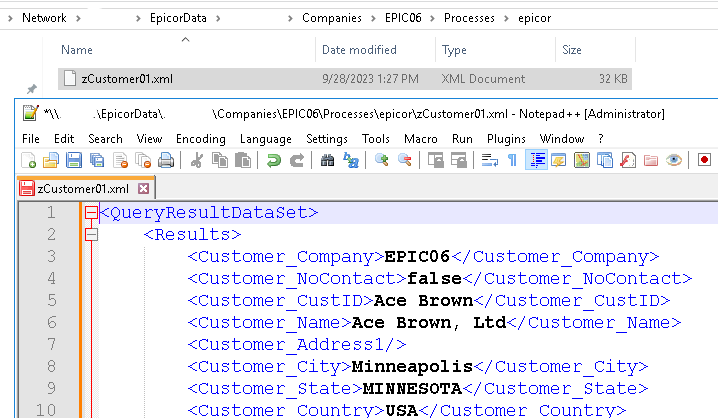Click the Open file toolbar icon

click(x=51, y=160)
